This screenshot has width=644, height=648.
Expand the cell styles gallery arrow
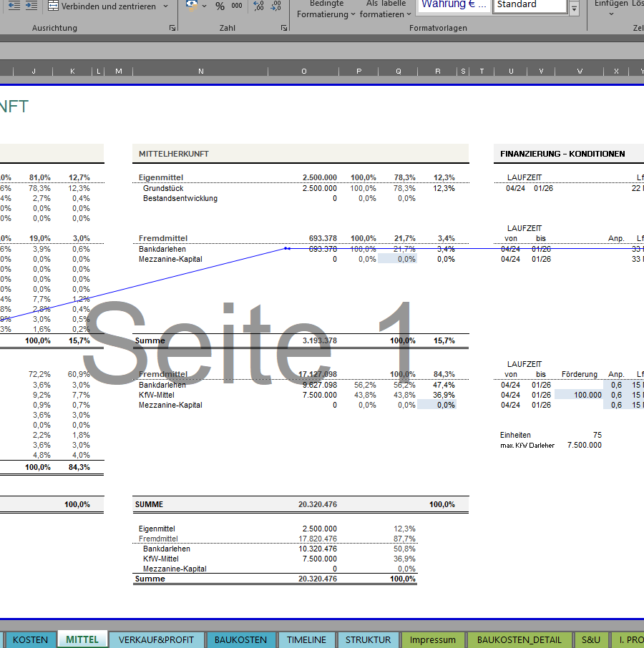coord(575,9)
